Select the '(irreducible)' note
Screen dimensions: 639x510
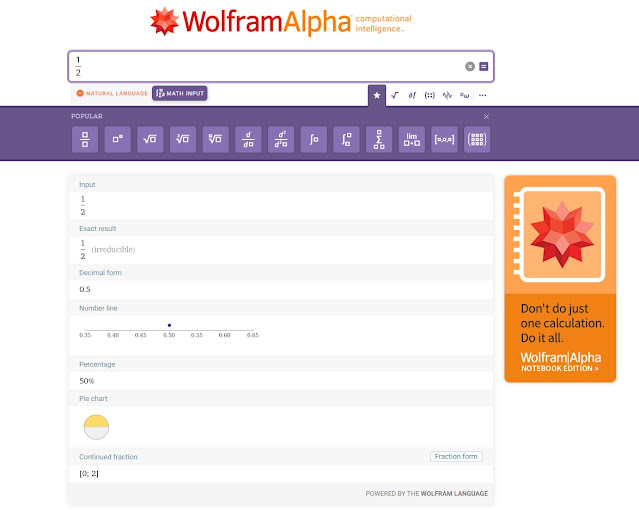pyautogui.click(x=113, y=249)
